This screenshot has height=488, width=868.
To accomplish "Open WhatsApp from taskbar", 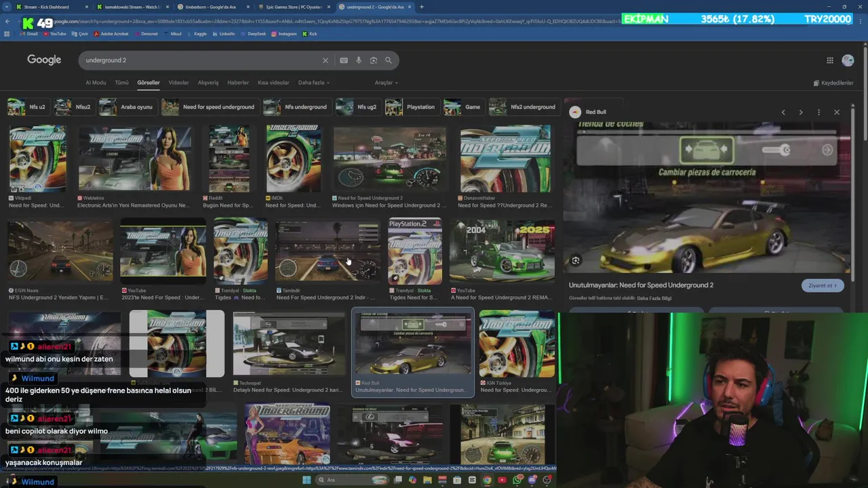I will (517, 480).
